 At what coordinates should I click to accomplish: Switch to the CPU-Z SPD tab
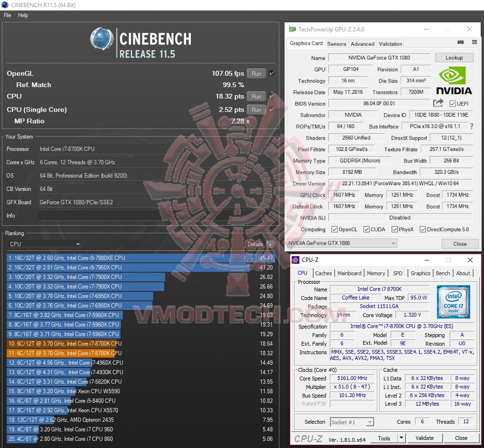(x=397, y=273)
